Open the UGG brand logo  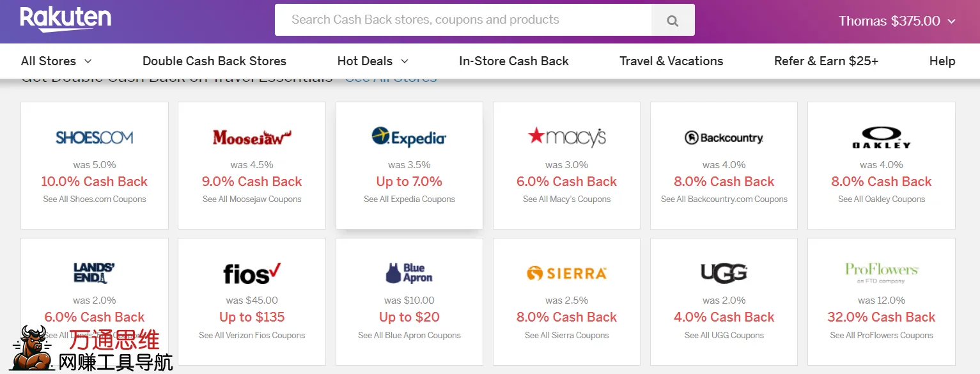point(724,273)
